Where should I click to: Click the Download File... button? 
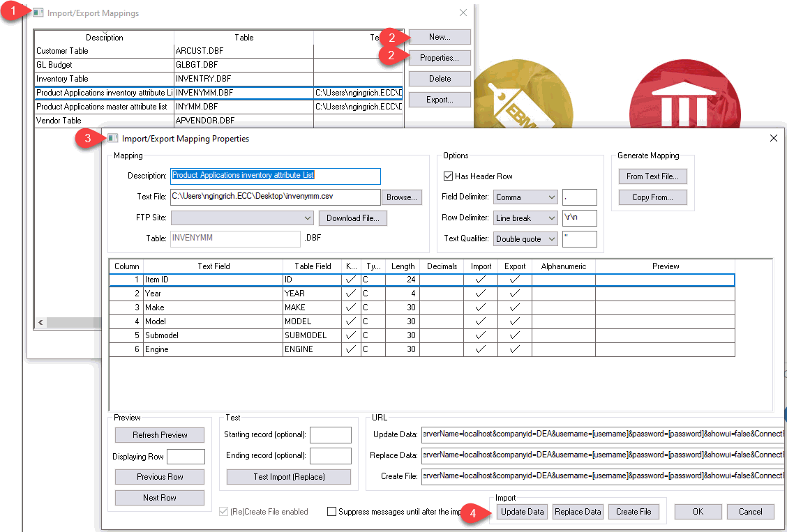coord(353,218)
